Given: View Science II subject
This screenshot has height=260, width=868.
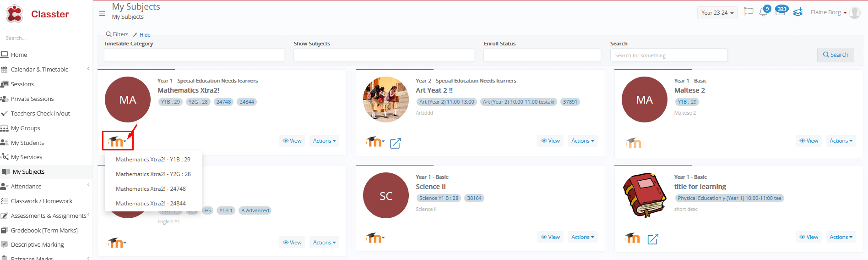Looking at the screenshot, I should coord(550,237).
